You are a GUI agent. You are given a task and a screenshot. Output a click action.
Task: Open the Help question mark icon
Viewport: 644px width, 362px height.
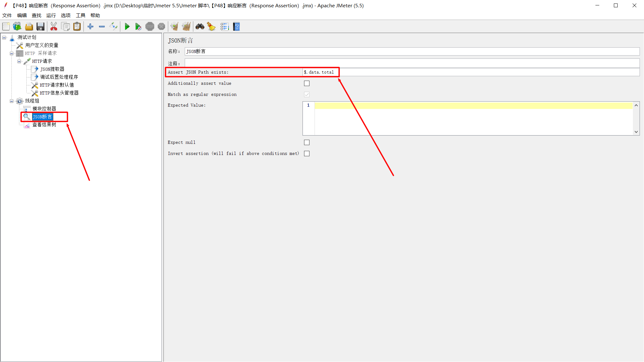click(x=236, y=27)
